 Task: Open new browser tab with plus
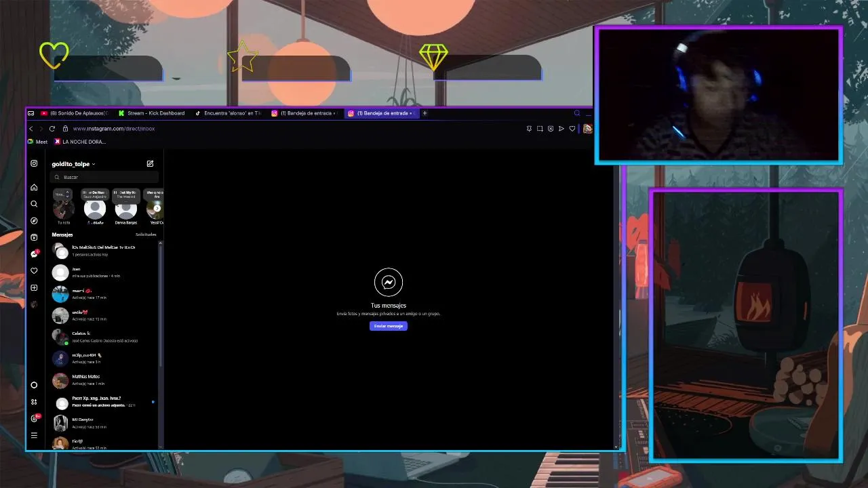pos(425,113)
